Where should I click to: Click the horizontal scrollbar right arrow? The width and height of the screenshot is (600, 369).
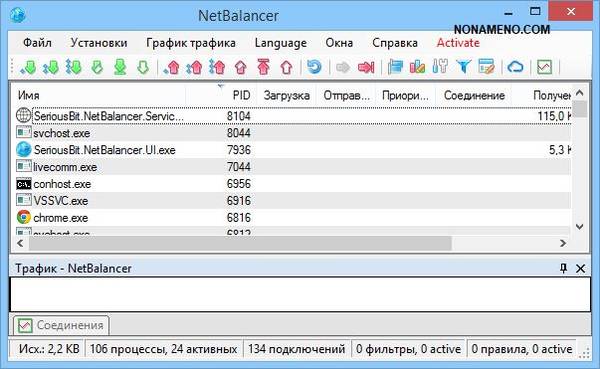[x=563, y=243]
